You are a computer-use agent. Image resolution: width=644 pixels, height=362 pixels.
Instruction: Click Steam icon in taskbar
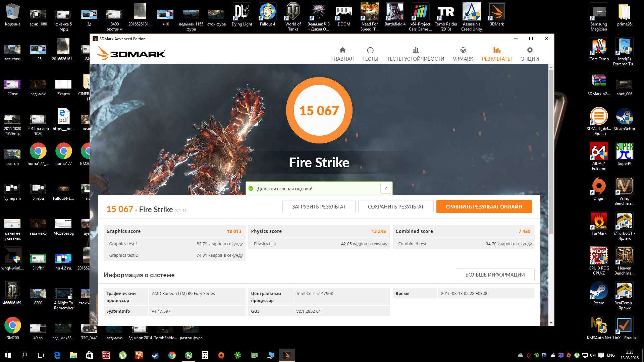pyautogui.click(x=156, y=355)
